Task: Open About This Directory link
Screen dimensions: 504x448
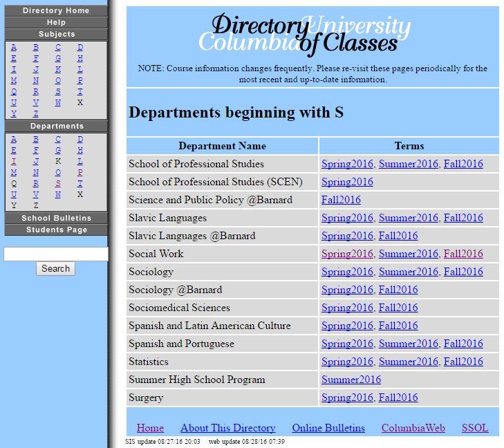Action: pyautogui.click(x=228, y=428)
